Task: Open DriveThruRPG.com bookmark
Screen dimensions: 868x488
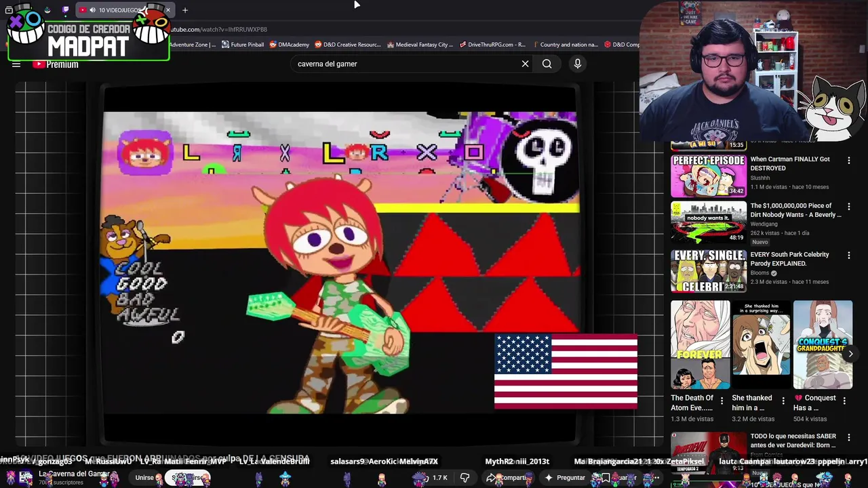Action: [492, 45]
